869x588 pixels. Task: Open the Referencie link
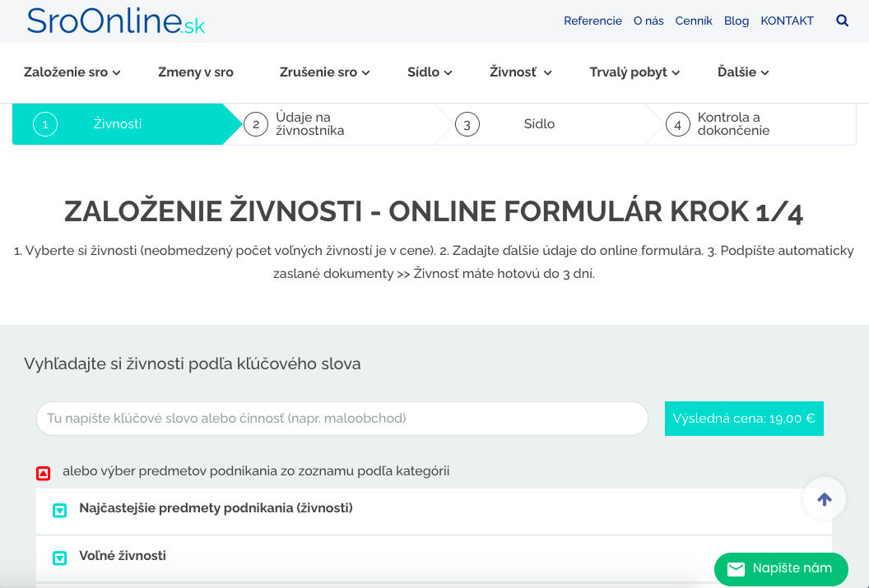coord(592,21)
